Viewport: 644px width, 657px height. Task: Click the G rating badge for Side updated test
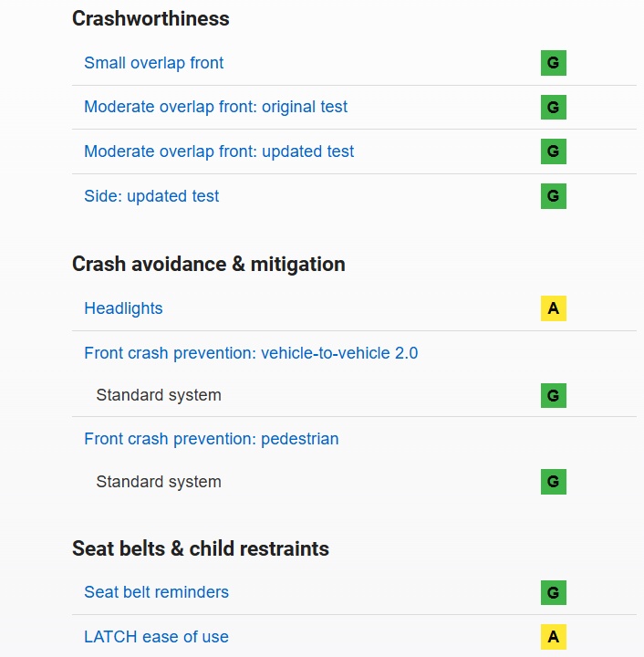[553, 196]
